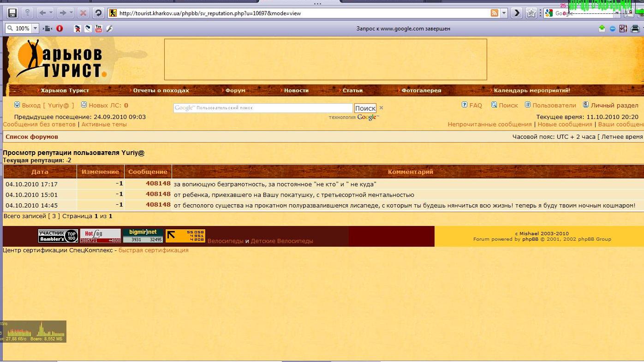
Task: Expand the address bar history dropdown
Action: pos(504,13)
